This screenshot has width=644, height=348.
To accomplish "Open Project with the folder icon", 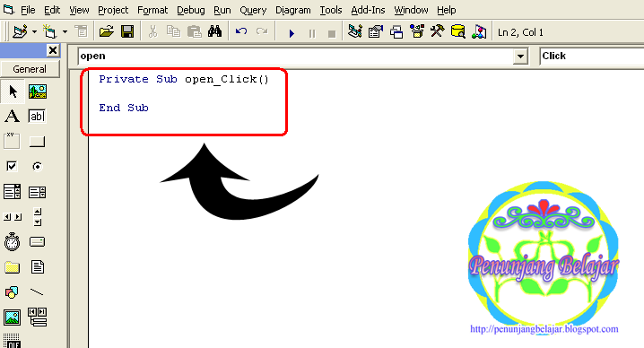I will (x=107, y=31).
